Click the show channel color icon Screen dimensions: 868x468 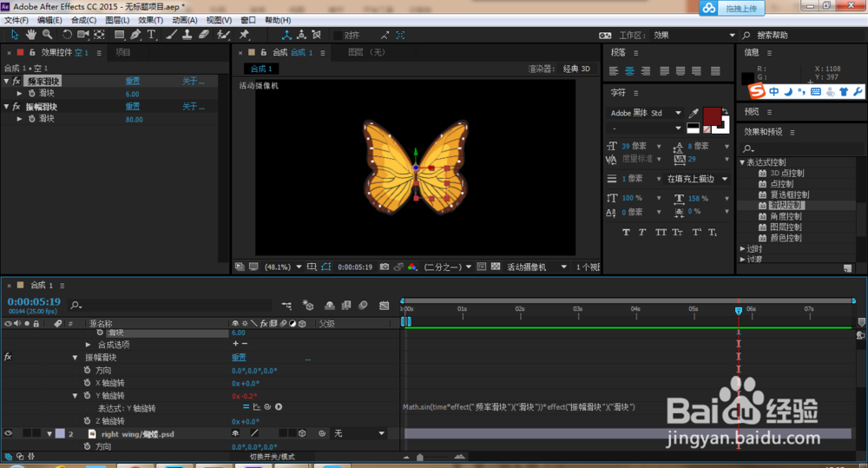[411, 267]
